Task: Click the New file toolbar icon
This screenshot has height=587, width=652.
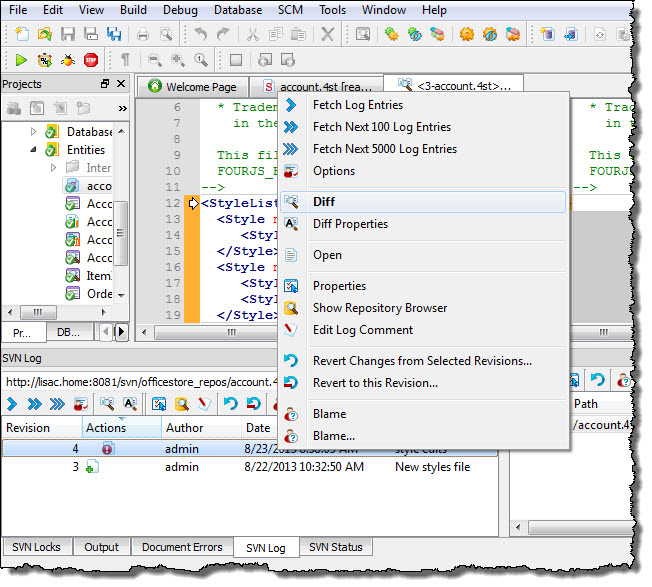Action: [x=22, y=35]
